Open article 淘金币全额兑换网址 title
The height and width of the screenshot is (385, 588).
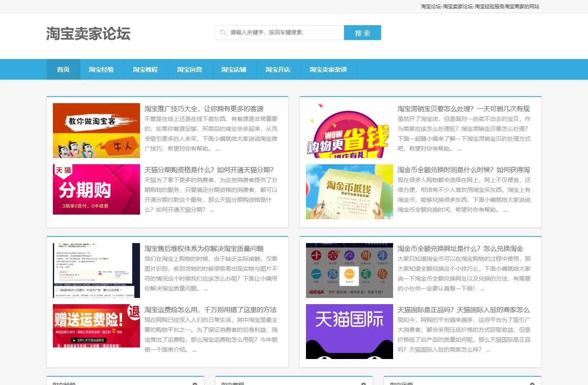(460, 248)
